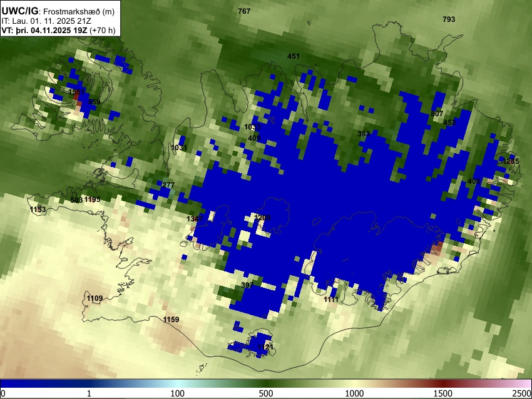
Task: Click the value 1121 on the map
Action: click(x=265, y=347)
